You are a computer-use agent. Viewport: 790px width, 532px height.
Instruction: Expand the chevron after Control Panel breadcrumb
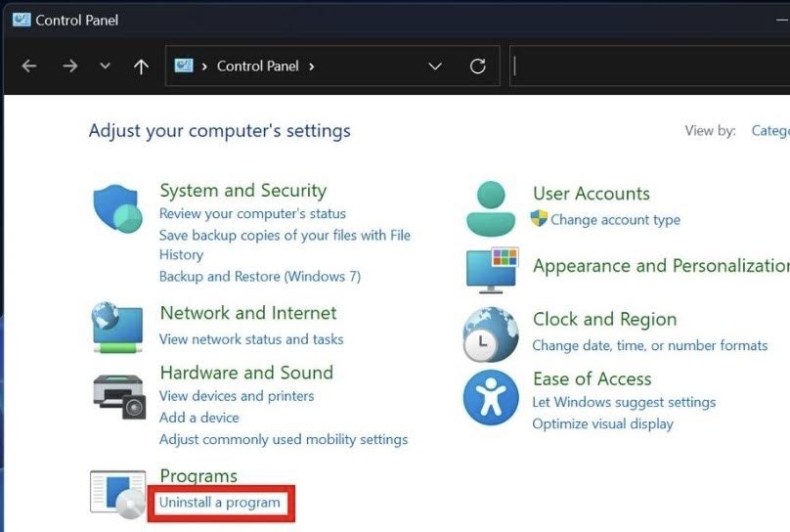(311, 66)
